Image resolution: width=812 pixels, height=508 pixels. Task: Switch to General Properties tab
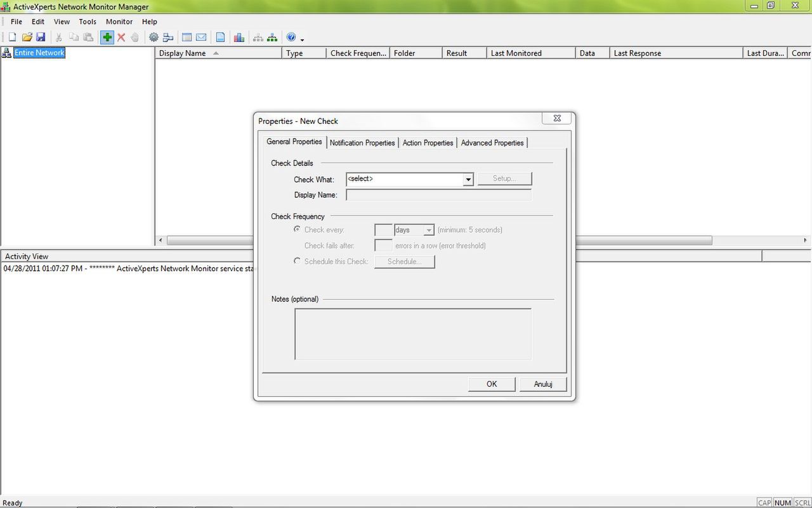point(294,142)
